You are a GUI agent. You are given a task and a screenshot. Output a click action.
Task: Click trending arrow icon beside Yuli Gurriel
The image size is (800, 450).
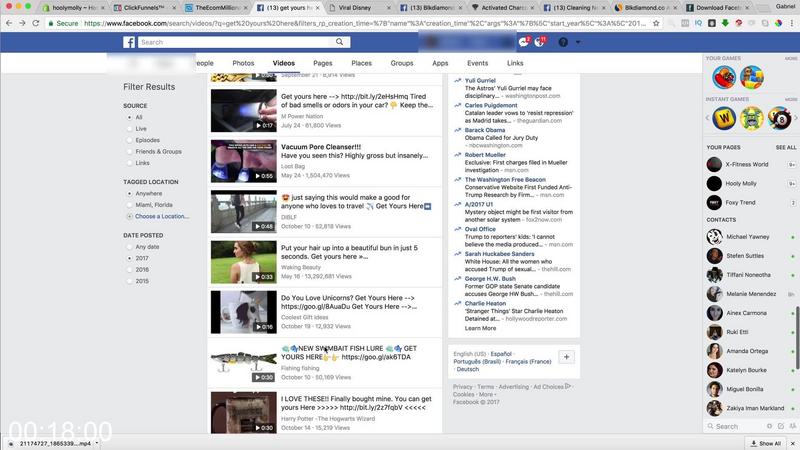458,81
